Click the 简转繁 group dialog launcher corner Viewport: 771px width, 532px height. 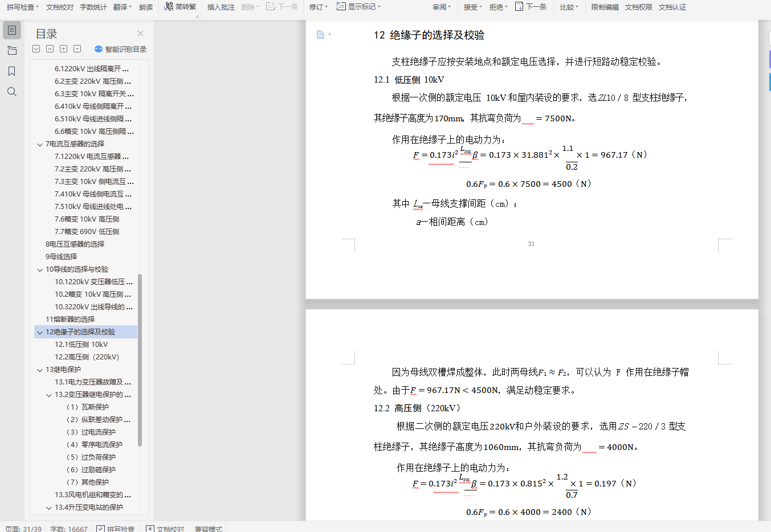tap(197, 16)
